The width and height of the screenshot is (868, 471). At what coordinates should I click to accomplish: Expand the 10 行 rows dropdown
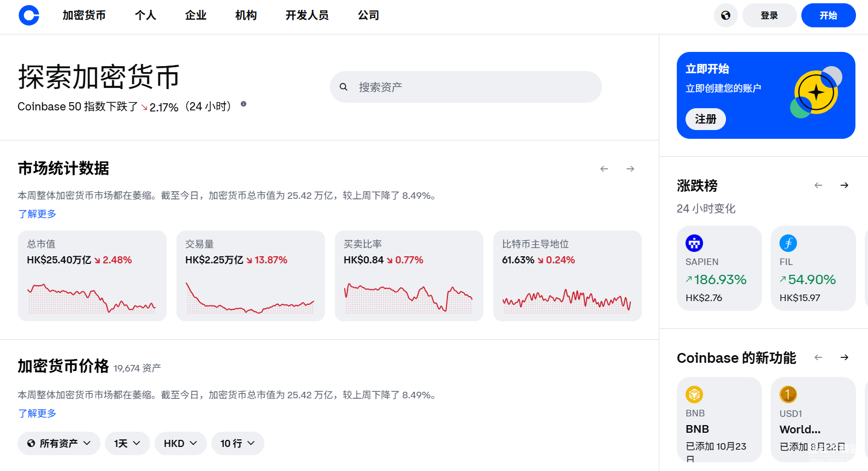[x=238, y=443]
